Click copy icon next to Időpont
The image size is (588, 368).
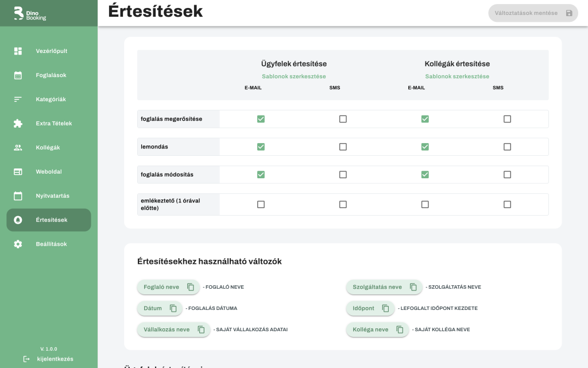tap(385, 308)
